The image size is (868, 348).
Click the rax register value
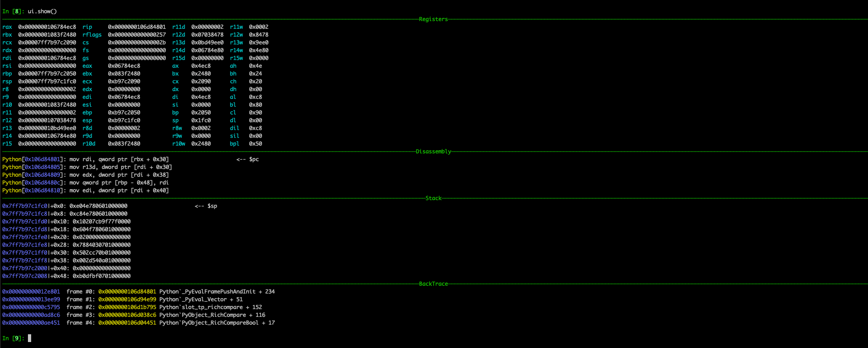(47, 27)
